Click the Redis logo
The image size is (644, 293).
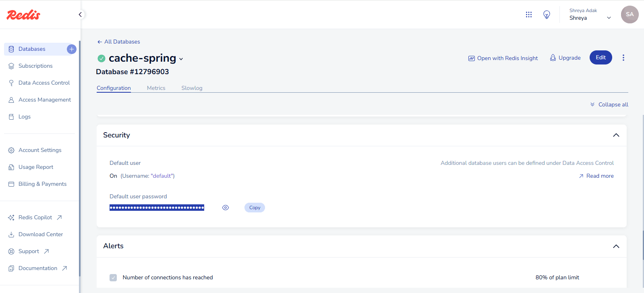coord(23,15)
